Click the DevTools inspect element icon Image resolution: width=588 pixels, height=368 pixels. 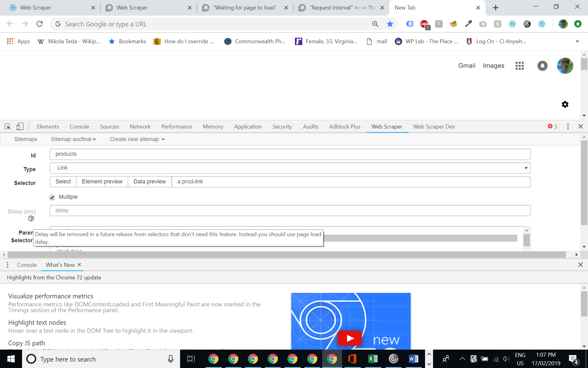8,126
